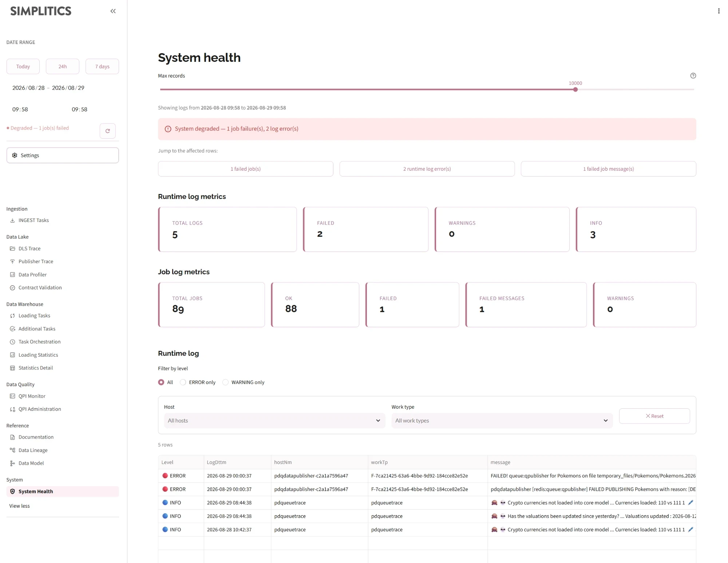Click the Max records slider handle
Image resolution: width=728 pixels, height=563 pixels.
coord(575,90)
